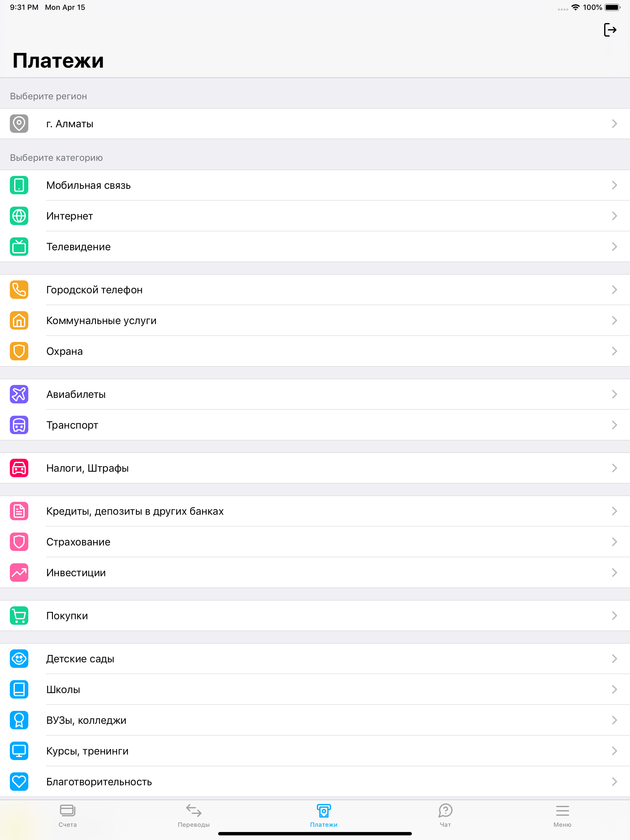Tap the logout icon at top right
The width and height of the screenshot is (630, 840).
point(610,30)
